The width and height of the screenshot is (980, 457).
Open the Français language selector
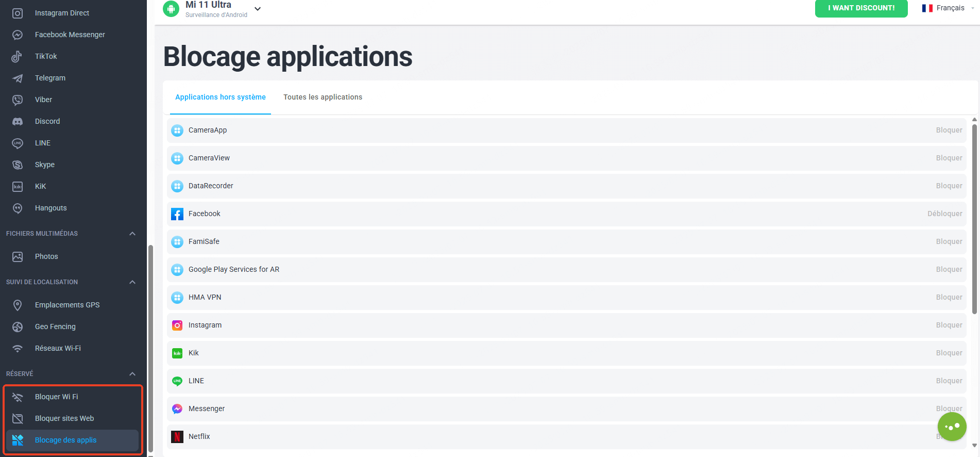(x=948, y=8)
